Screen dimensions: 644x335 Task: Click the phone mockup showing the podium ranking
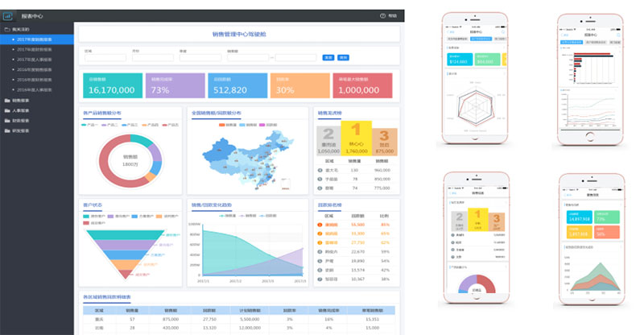click(477, 238)
